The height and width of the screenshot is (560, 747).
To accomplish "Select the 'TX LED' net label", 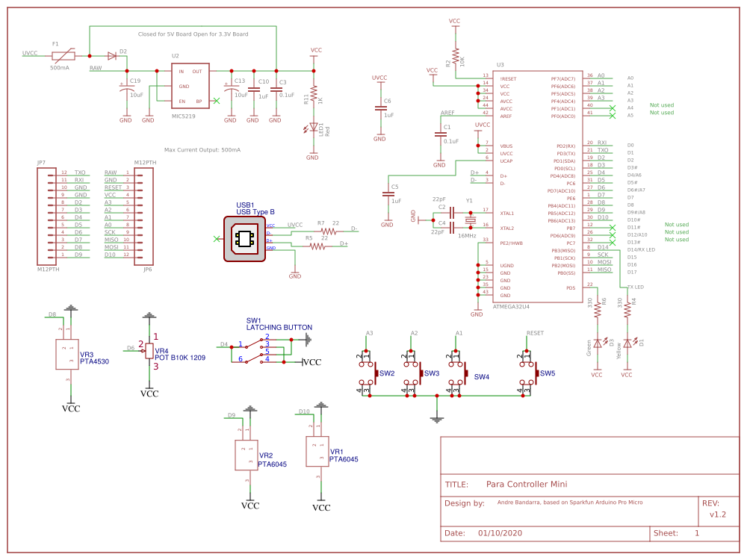I will (x=636, y=287).
